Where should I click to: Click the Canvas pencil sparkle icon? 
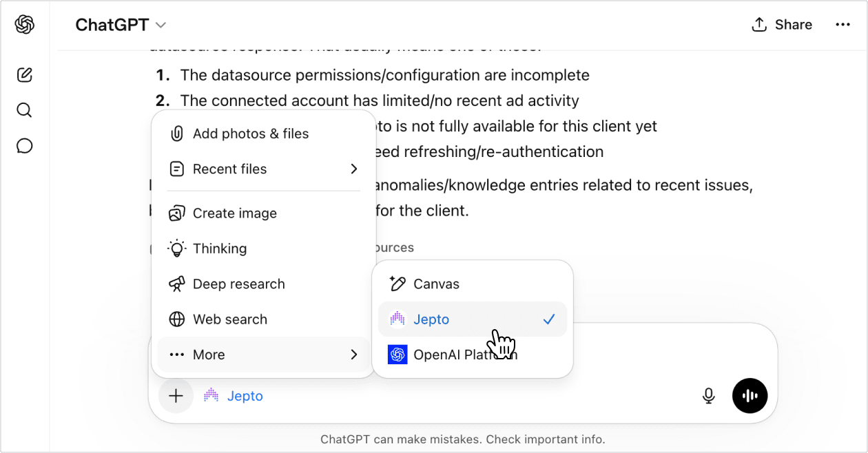[397, 284]
